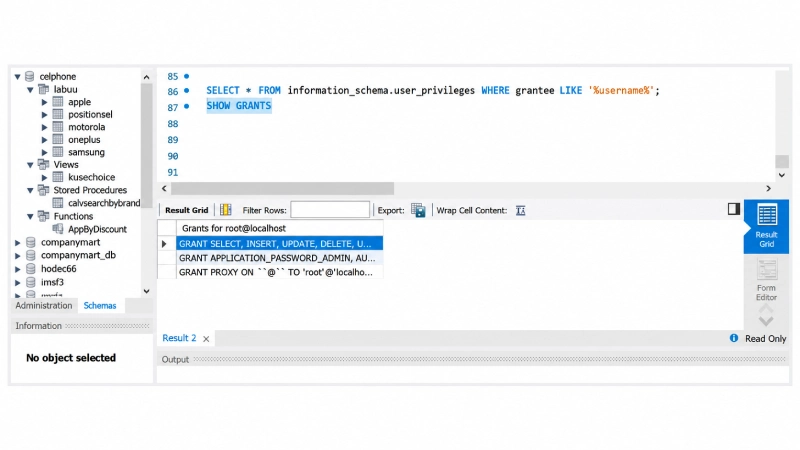Select the Result 2 tab

pos(179,338)
